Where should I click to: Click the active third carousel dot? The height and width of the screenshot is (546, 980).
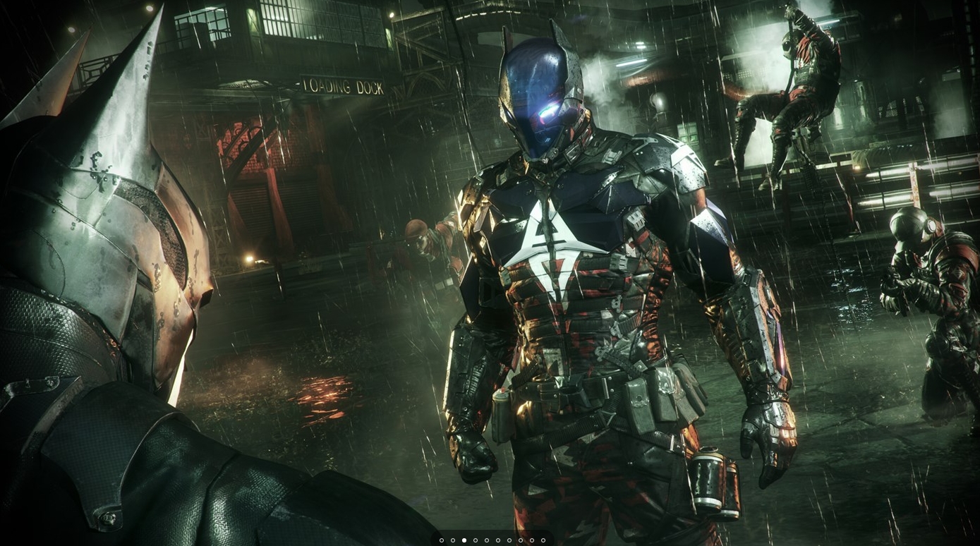464,540
